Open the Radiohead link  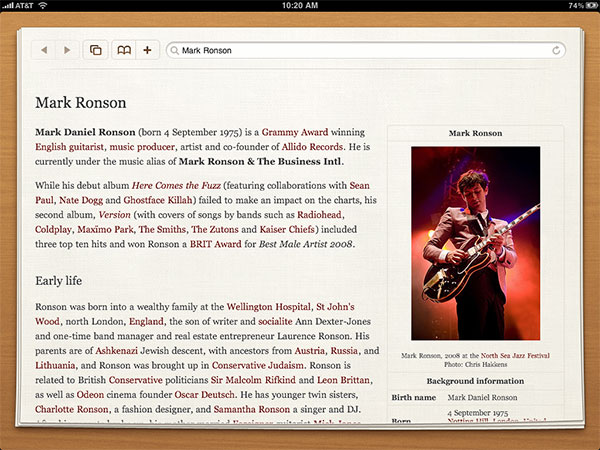319,215
